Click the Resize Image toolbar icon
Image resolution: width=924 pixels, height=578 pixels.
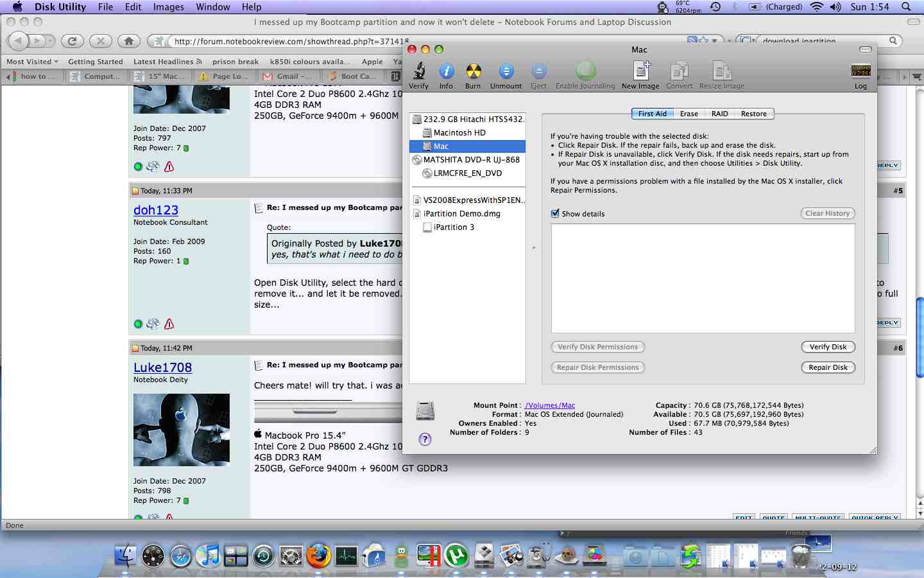click(x=722, y=71)
